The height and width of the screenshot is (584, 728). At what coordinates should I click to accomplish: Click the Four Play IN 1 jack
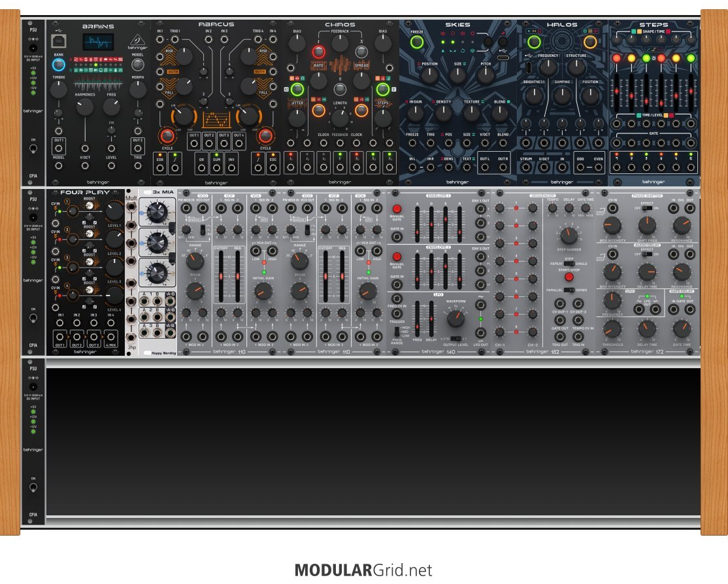pyautogui.click(x=60, y=323)
